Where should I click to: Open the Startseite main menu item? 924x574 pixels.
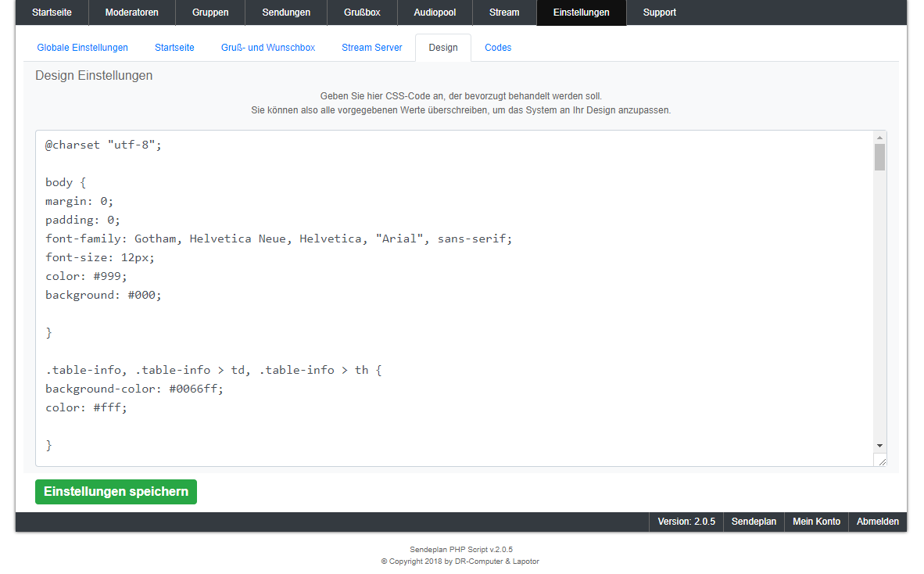coord(52,13)
